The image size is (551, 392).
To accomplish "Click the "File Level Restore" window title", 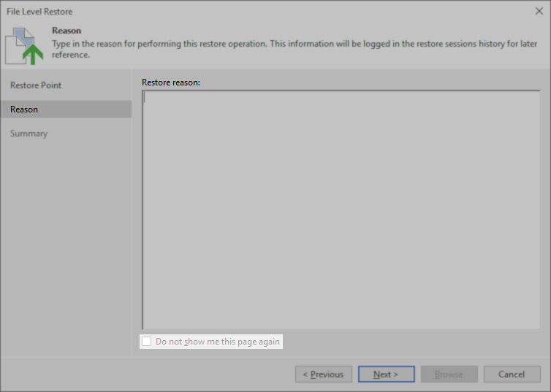I will click(x=39, y=12).
